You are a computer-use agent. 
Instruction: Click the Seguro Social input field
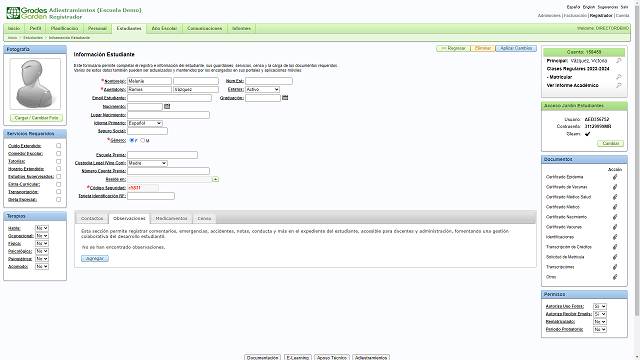coord(147,131)
